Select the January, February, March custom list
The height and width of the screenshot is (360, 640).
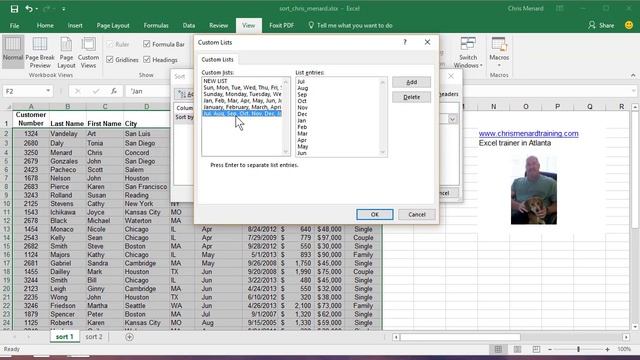[242, 107]
